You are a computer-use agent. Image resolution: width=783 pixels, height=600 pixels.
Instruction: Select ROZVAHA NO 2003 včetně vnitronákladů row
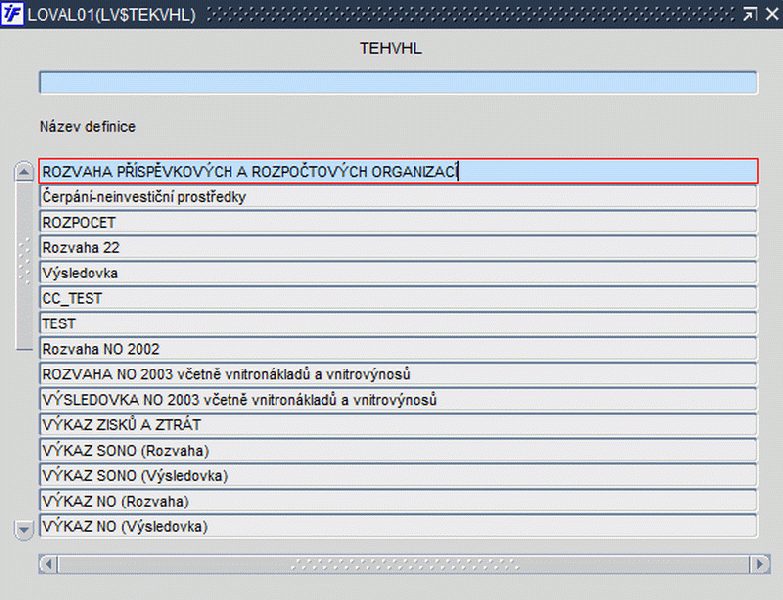tap(398, 374)
